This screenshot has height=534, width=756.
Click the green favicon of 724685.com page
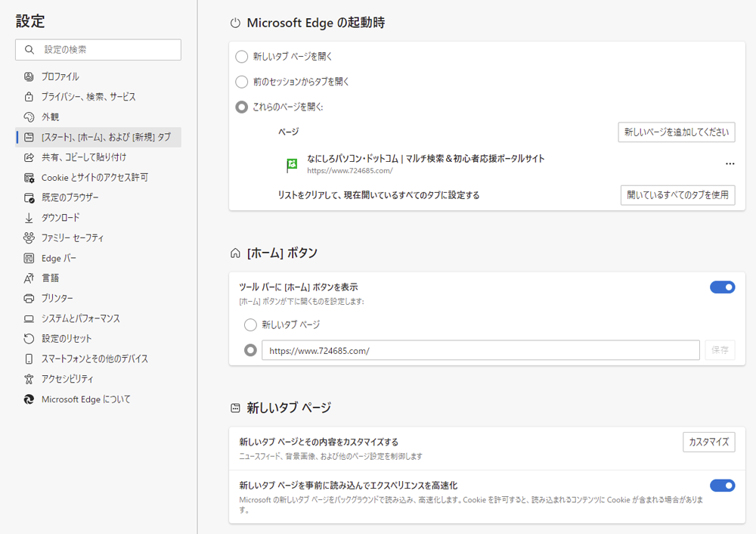point(292,165)
